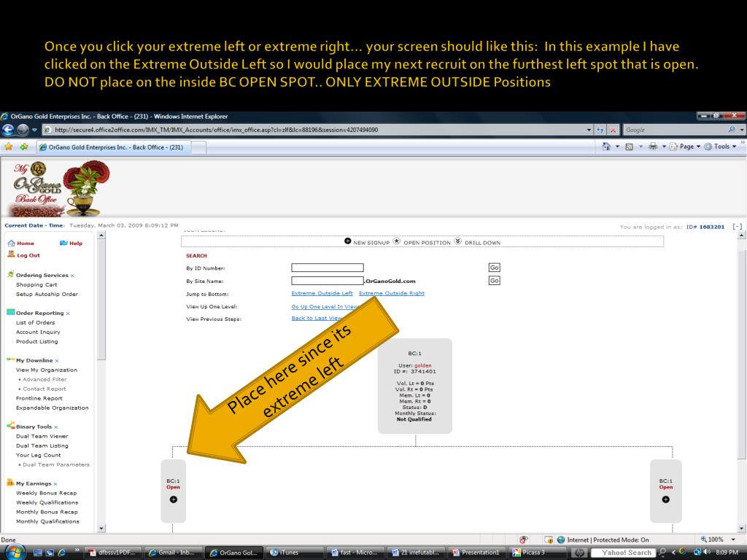Screen dimensions: 747x560
Task: Click the golden user BC:1 box
Action: click(x=414, y=386)
